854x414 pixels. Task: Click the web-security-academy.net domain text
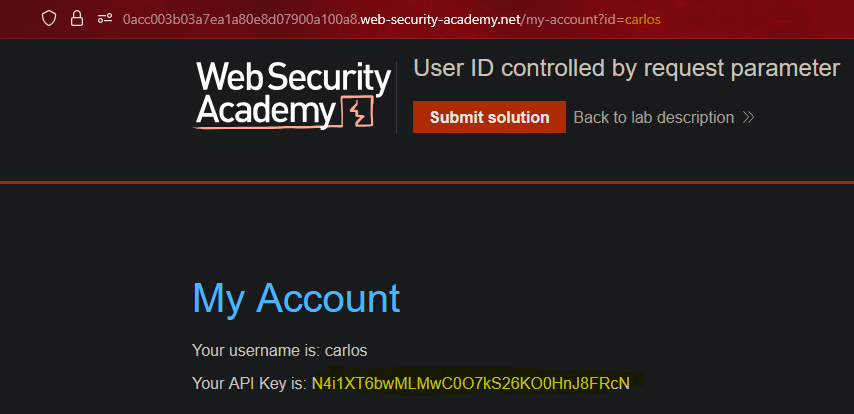click(x=439, y=19)
